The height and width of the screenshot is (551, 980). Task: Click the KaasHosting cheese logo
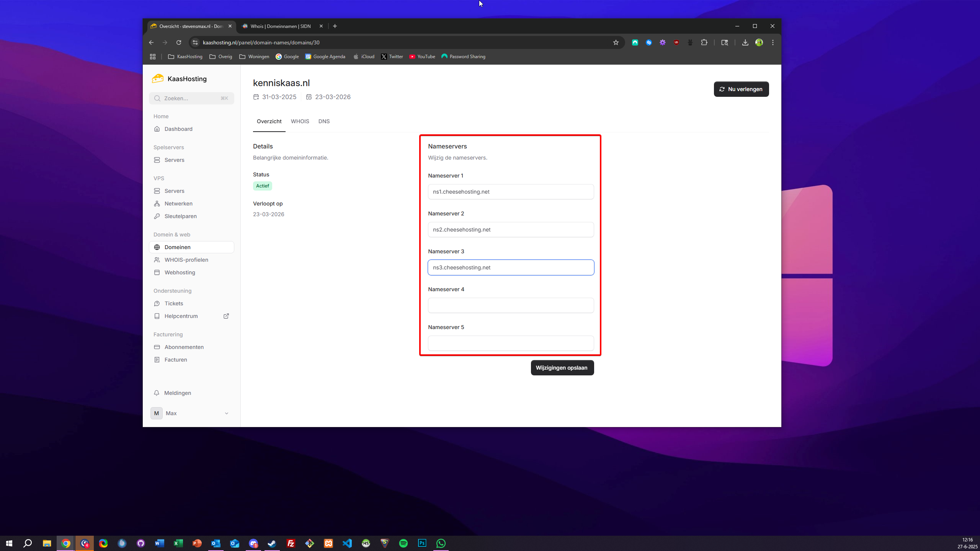click(x=157, y=78)
